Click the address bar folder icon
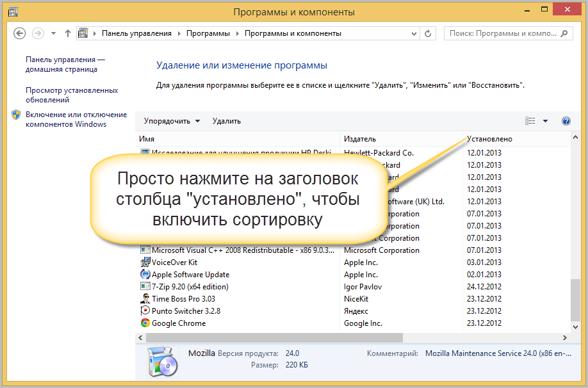 pos(83,33)
